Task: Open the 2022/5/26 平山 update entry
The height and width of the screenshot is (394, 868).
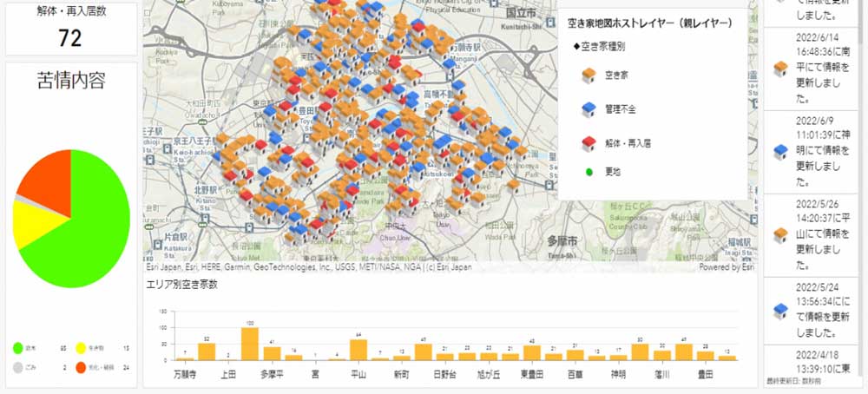Action: 816,233
